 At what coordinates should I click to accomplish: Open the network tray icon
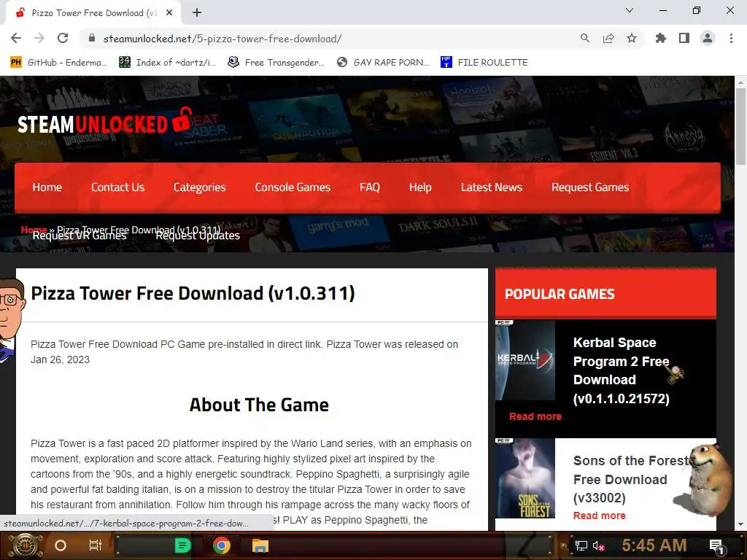point(581,545)
